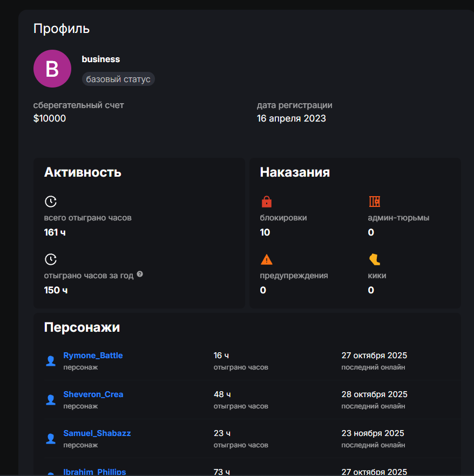The image size is (474, 476).
Task: Click the базовый статус badge
Action: pyautogui.click(x=118, y=79)
